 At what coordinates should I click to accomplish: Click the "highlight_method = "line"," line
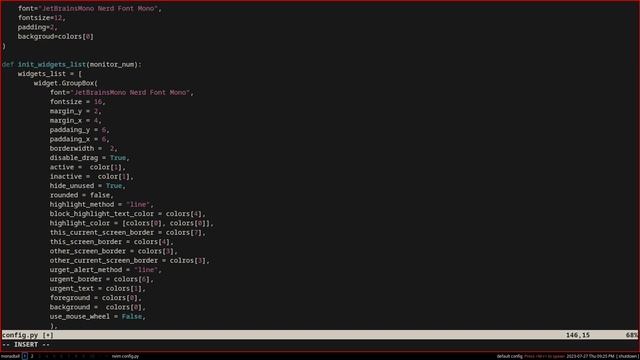[x=102, y=204]
